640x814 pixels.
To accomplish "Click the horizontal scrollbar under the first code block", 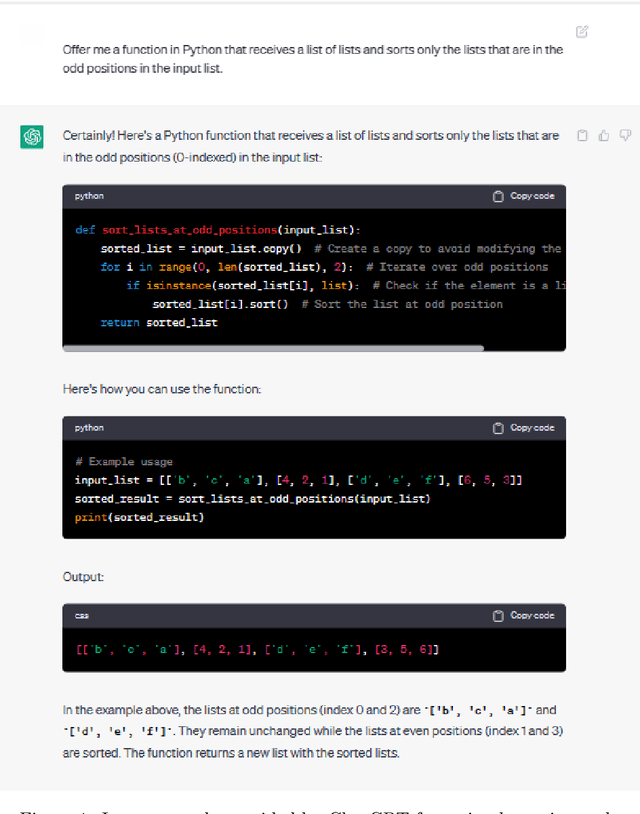I will [x=273, y=348].
